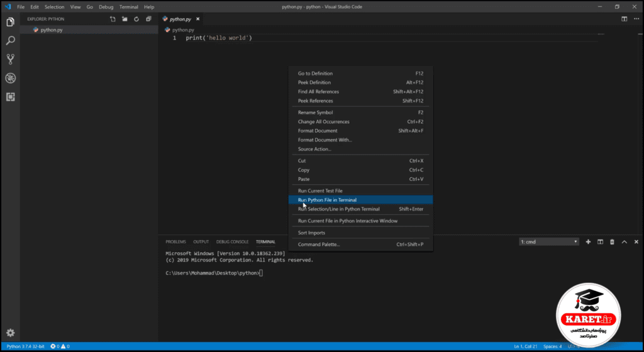Screen dimensions: 644x352
Task: Choose Go to Definition in context menu
Action: tap(360, 74)
